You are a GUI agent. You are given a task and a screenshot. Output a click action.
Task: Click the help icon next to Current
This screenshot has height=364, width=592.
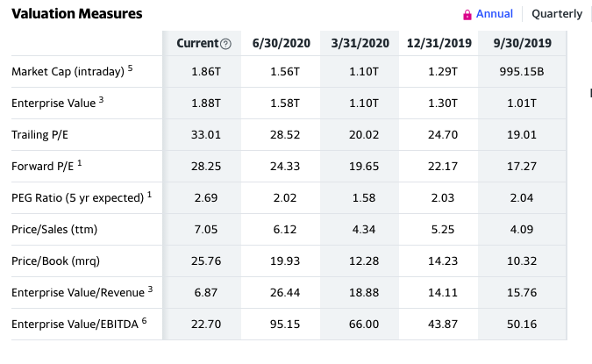coord(225,44)
